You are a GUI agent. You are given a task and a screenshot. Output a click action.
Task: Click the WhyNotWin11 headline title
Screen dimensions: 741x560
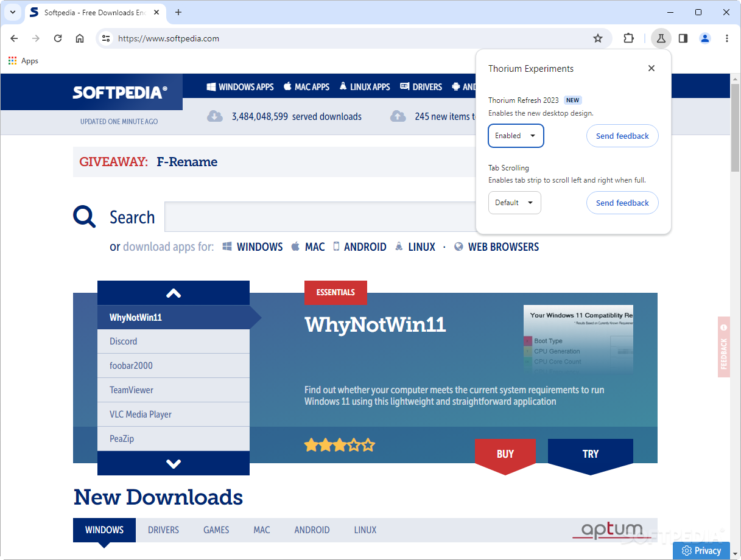point(375,324)
